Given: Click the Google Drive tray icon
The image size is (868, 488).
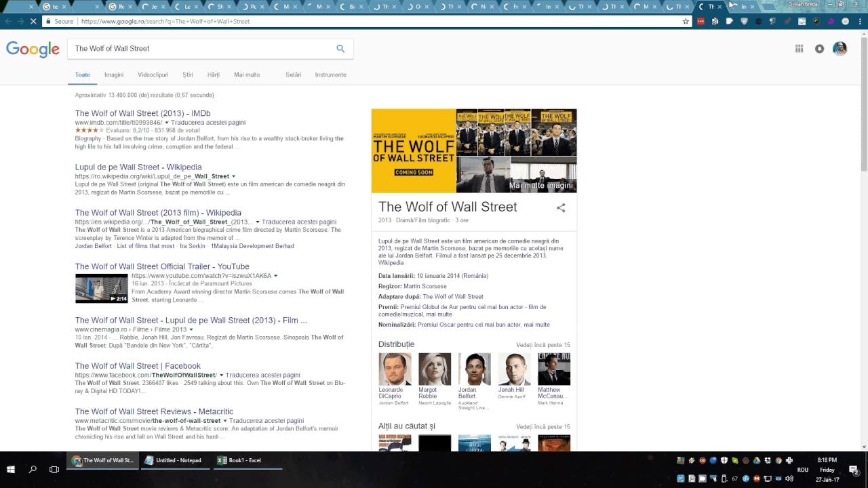Looking at the screenshot, I should coord(757,461).
